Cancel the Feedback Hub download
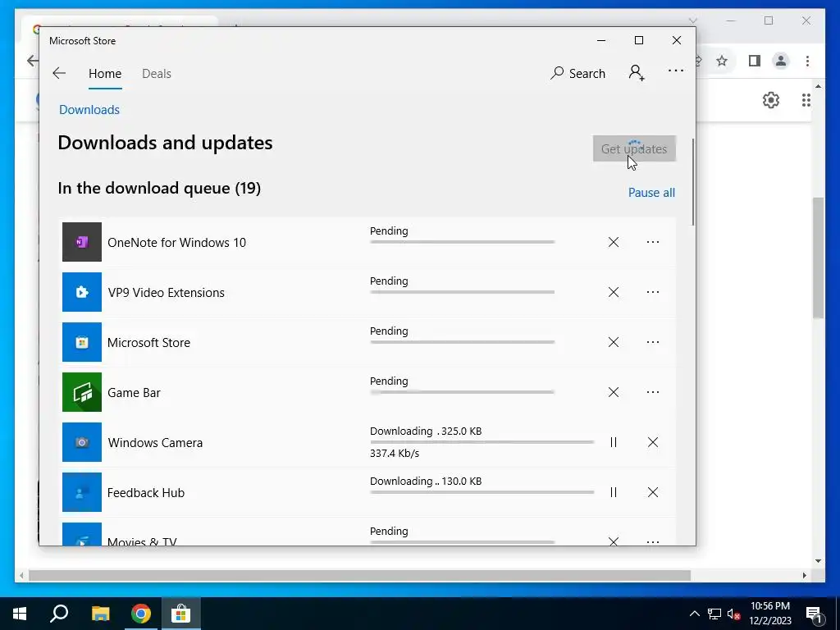 pos(652,492)
